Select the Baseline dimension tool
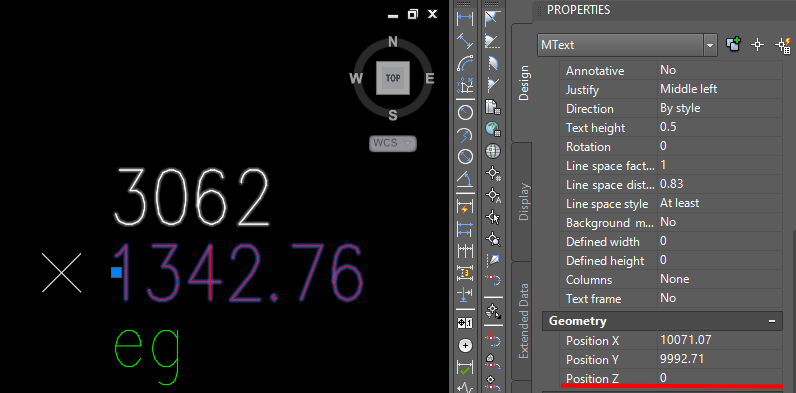The height and width of the screenshot is (393, 796). pos(465,229)
